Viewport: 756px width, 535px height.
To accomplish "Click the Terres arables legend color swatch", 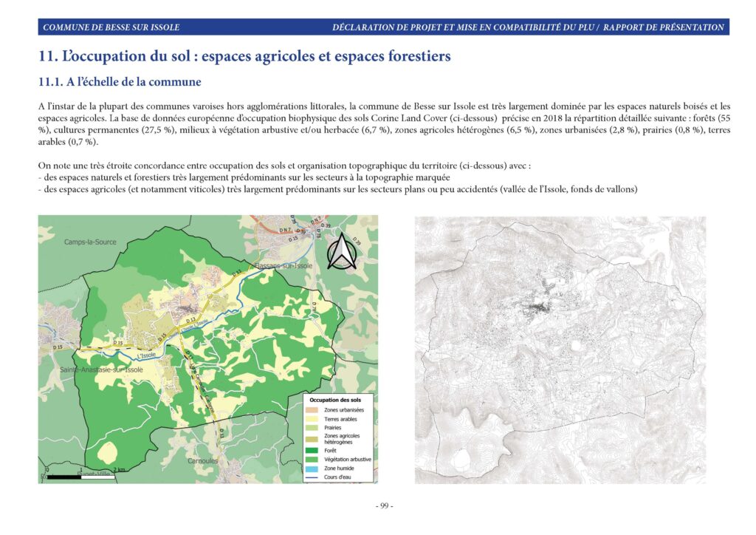I will (312, 419).
